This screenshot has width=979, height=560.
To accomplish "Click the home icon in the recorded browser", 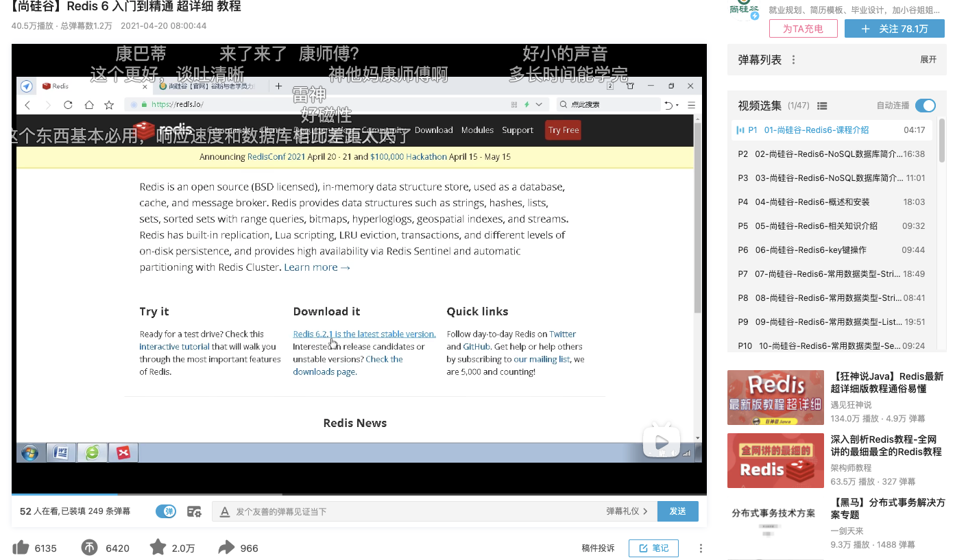I will [x=88, y=105].
